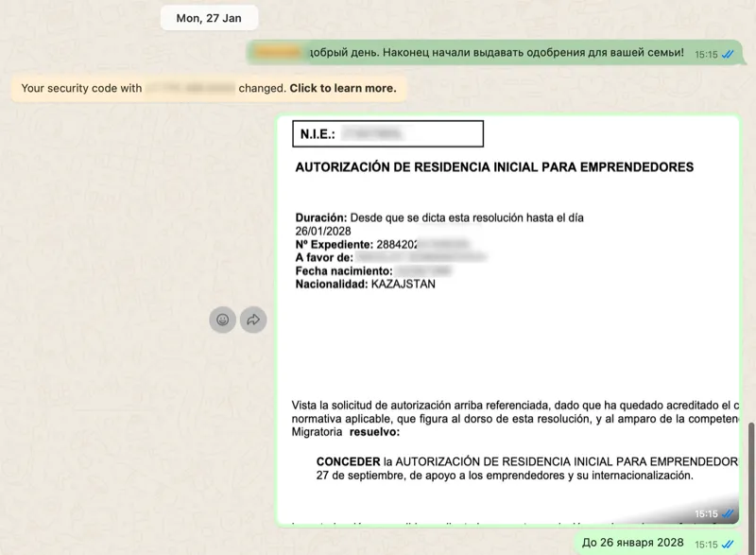Select the message 'До 26 января 2028'
756x555 pixels.
(658, 543)
